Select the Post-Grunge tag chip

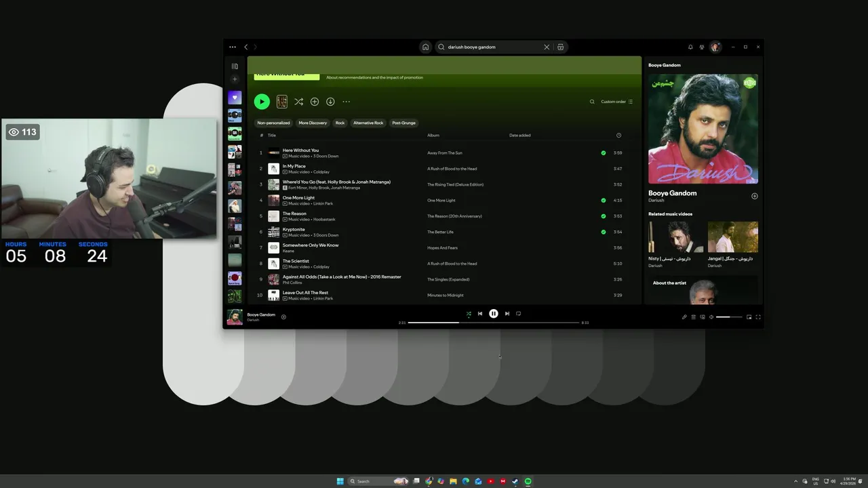[403, 123]
